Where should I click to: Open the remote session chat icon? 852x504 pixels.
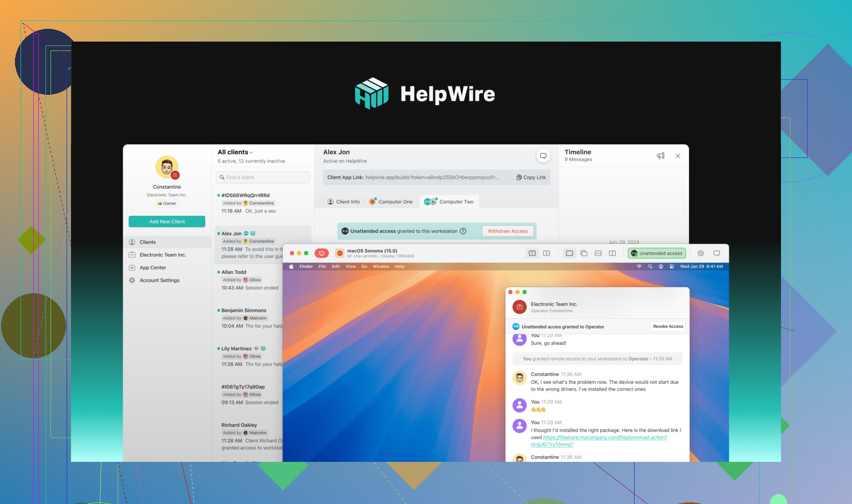click(x=717, y=253)
